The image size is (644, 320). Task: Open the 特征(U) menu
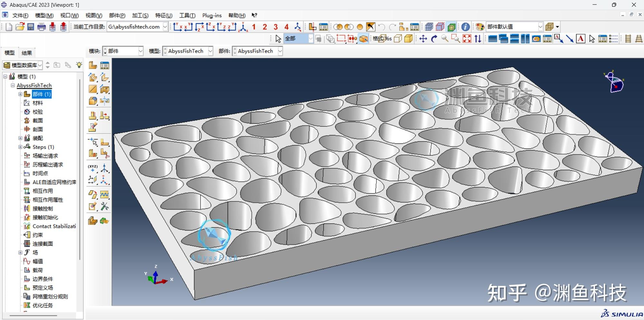(x=164, y=15)
